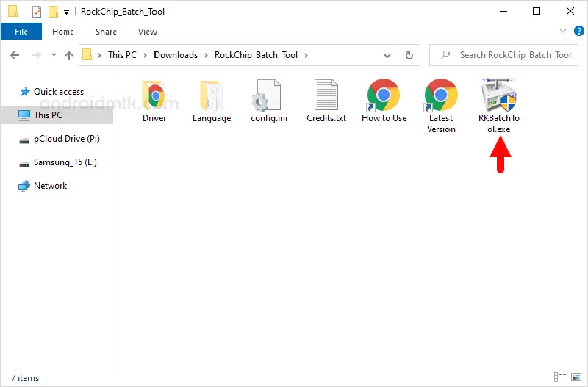Image resolution: width=588 pixels, height=387 pixels.
Task: Click the Driver folder name label
Action: pyautogui.click(x=154, y=118)
